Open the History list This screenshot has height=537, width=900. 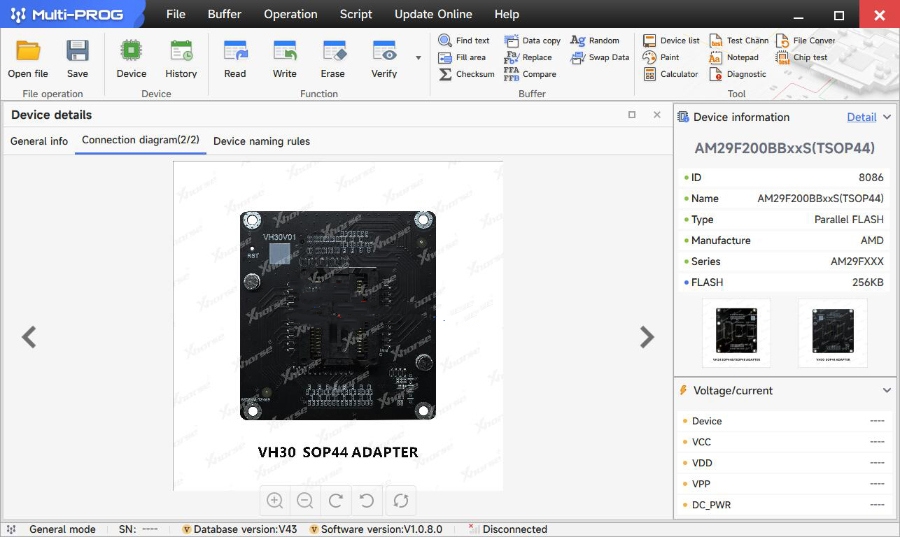point(181,59)
